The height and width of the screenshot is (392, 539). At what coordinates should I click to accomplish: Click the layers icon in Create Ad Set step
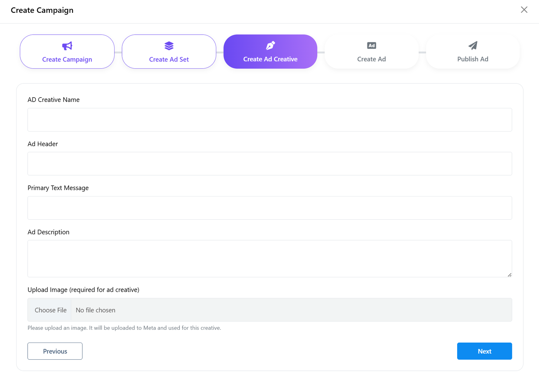pyautogui.click(x=169, y=46)
